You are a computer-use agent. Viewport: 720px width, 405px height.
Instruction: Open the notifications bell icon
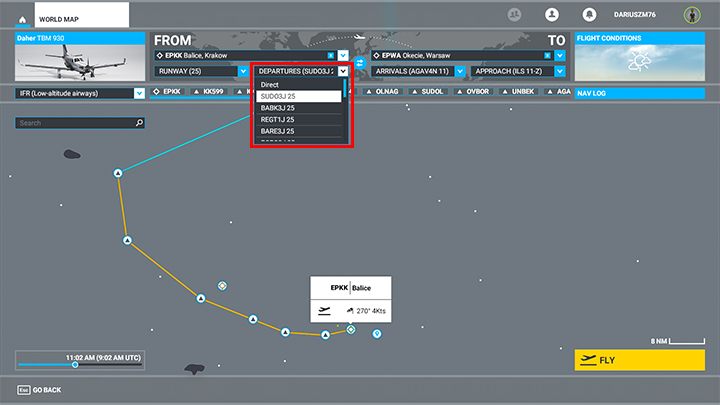click(x=589, y=15)
